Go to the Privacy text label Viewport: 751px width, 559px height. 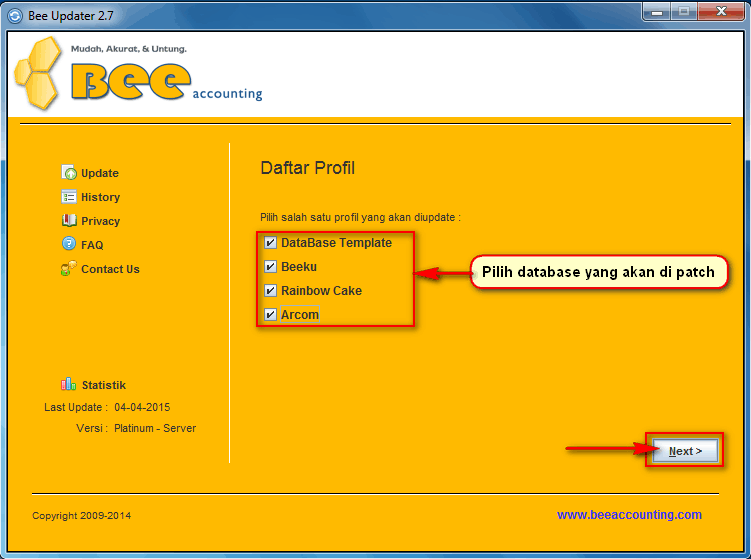click(100, 222)
